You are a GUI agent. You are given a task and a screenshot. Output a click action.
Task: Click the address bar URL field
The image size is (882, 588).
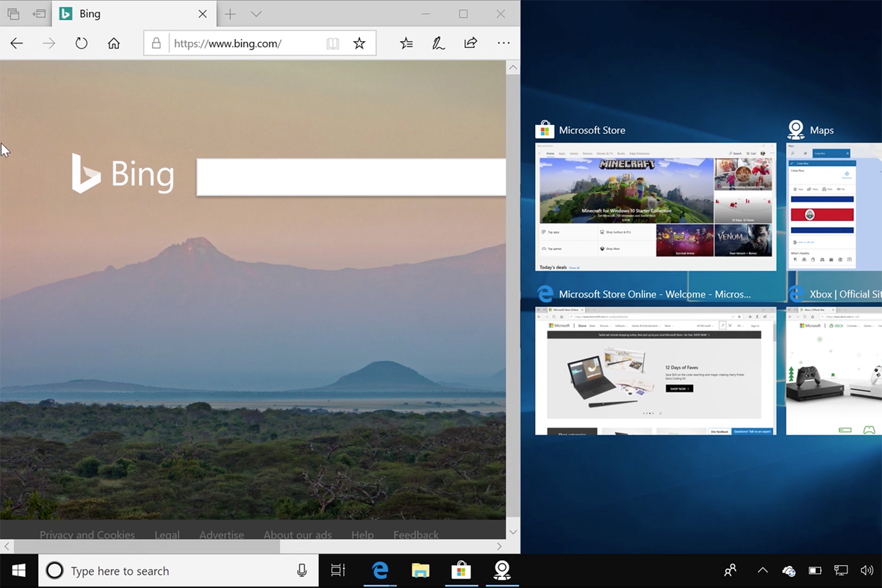pyautogui.click(x=260, y=43)
